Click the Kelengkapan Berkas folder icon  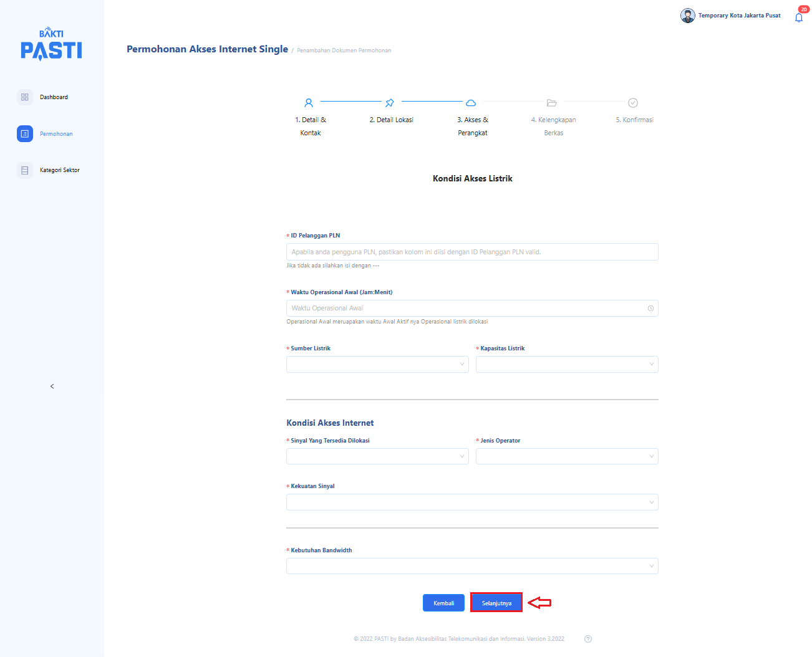pyautogui.click(x=552, y=103)
